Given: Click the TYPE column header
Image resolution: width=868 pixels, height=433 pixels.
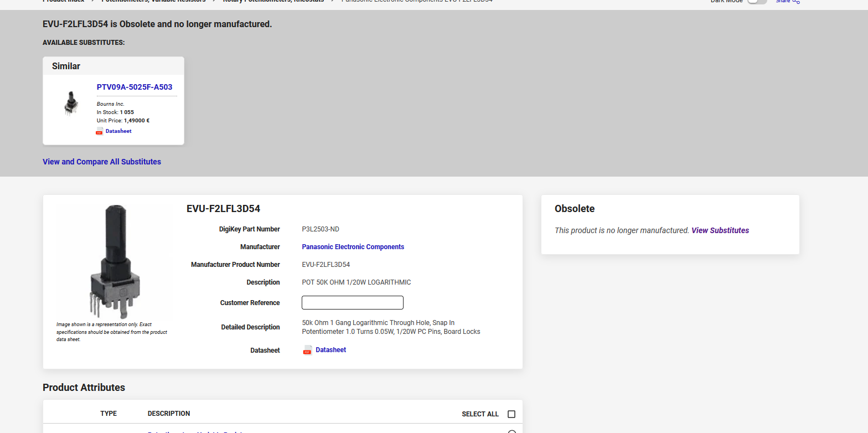Looking at the screenshot, I should [x=108, y=414].
